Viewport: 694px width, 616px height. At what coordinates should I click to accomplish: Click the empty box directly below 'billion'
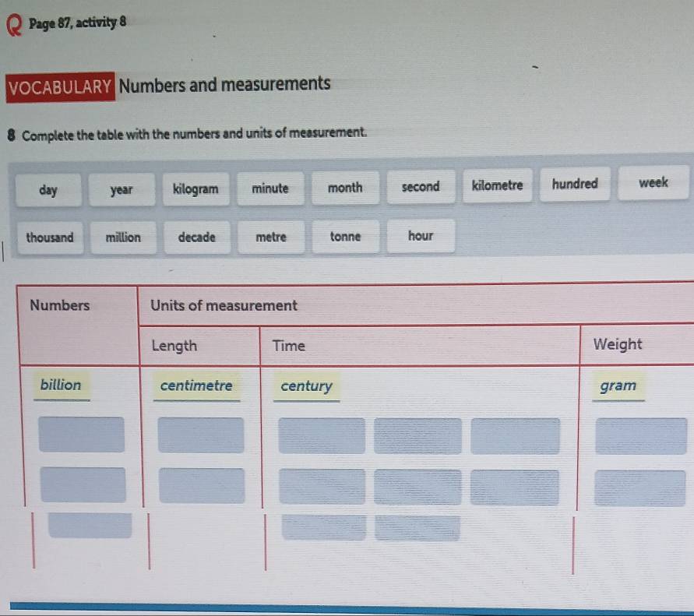(x=82, y=435)
